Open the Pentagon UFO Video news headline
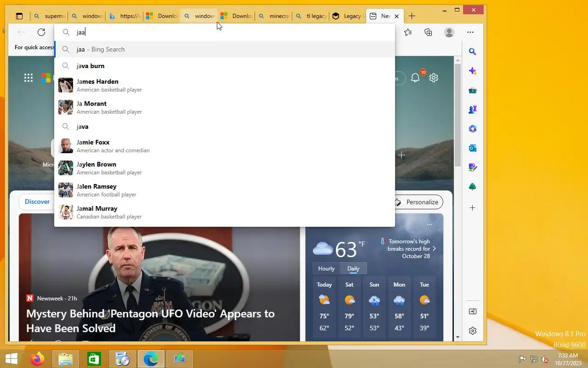This screenshot has width=588, height=368. click(150, 321)
